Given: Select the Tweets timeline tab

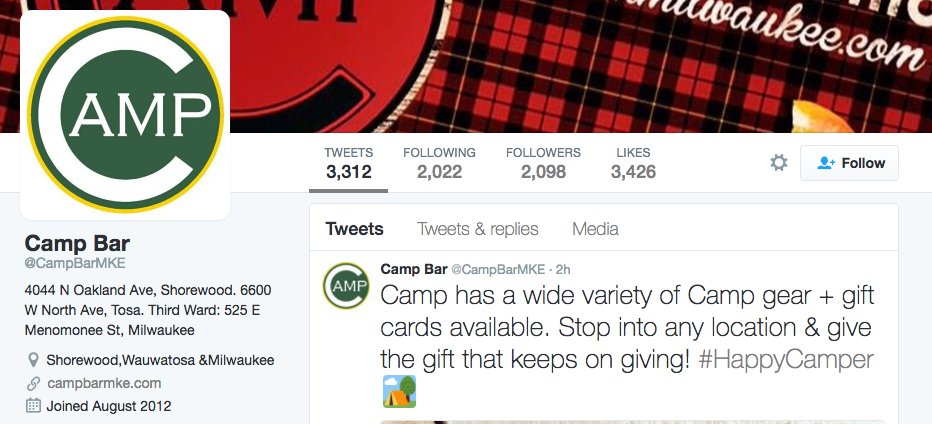Looking at the screenshot, I should pos(354,229).
